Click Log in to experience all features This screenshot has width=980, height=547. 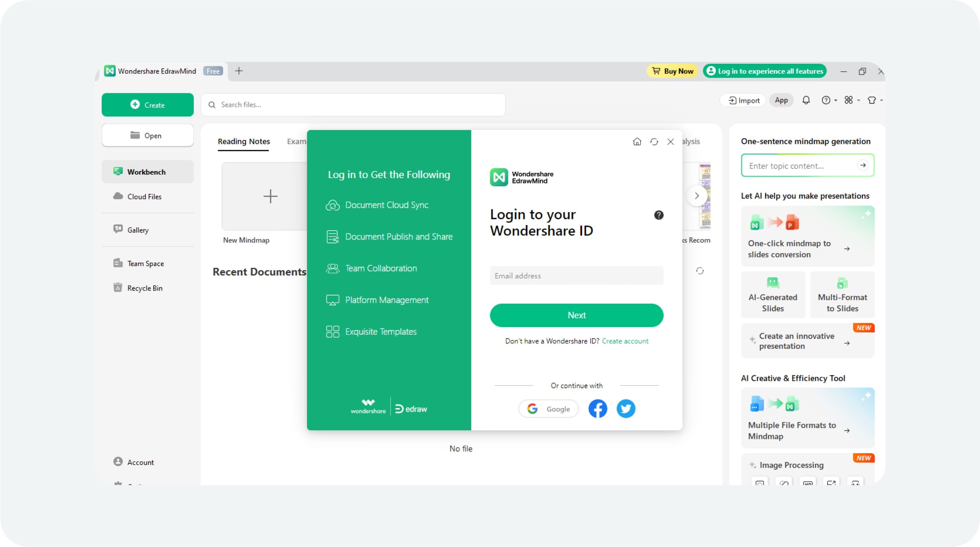tap(765, 71)
